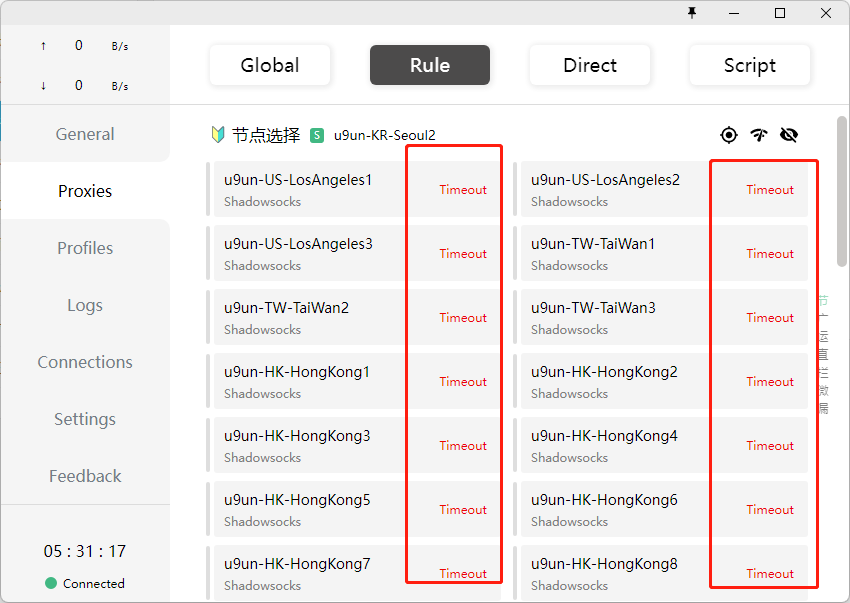Select Rule mode
The width and height of the screenshot is (850, 603).
430,65
